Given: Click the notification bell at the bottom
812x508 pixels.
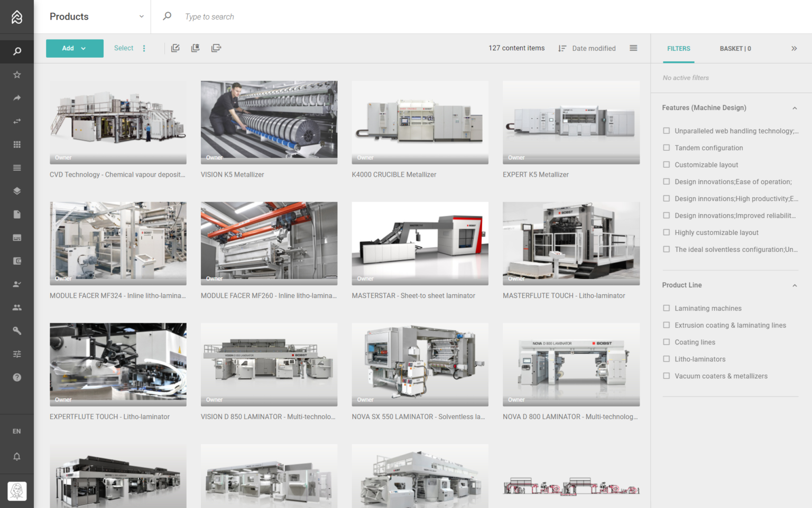Looking at the screenshot, I should click(x=16, y=456).
